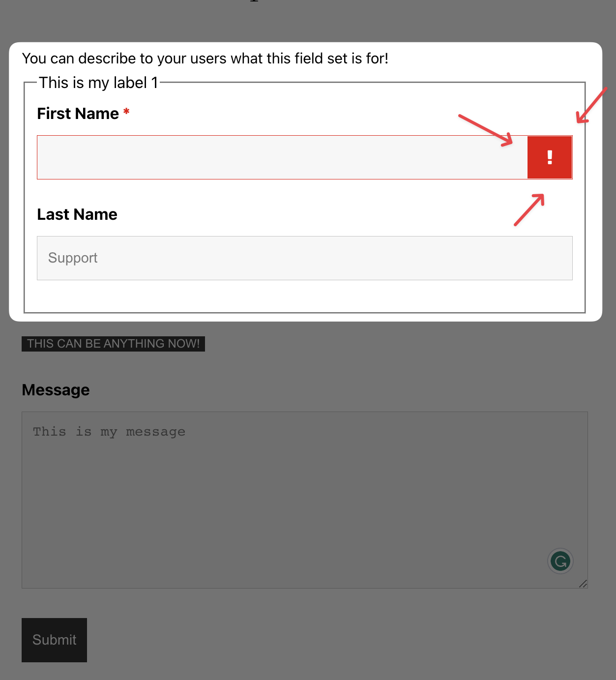Click the "This is my label 1" legend
Screen dimensions: 616x680
coord(98,83)
